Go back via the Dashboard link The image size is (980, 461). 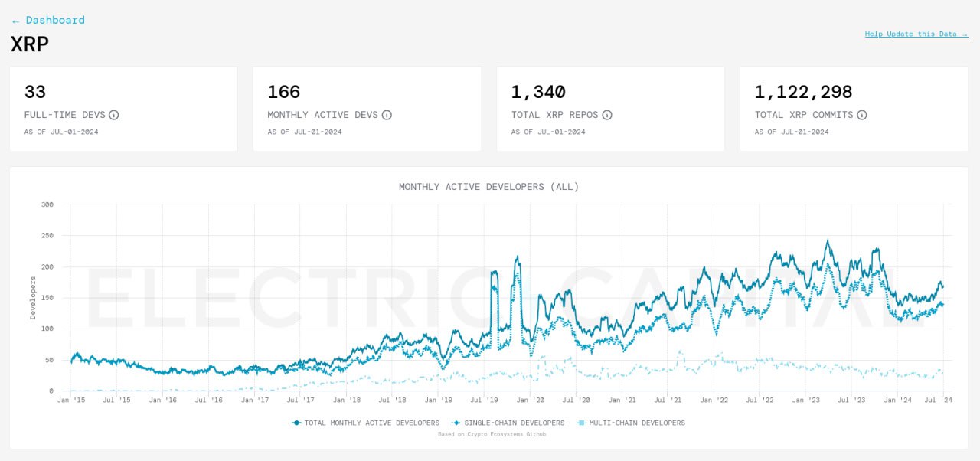[x=48, y=20]
